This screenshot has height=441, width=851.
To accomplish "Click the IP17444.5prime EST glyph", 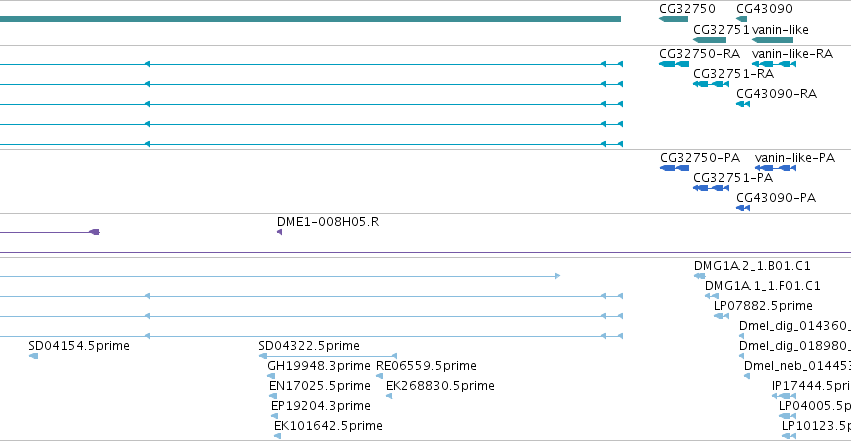I will pos(784,396).
